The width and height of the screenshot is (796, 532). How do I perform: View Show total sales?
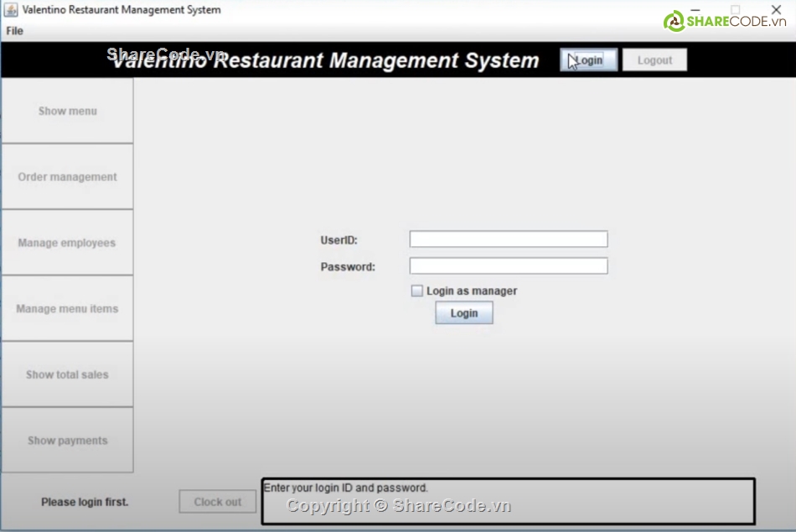tap(68, 374)
